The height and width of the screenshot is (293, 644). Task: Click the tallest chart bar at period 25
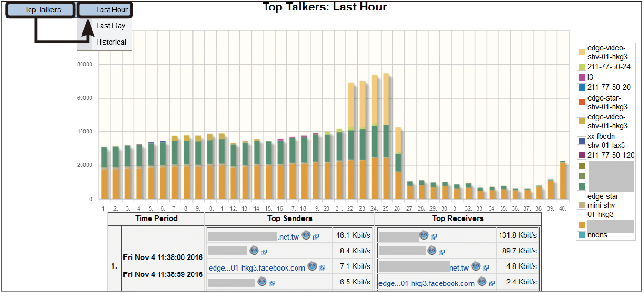coord(387,136)
